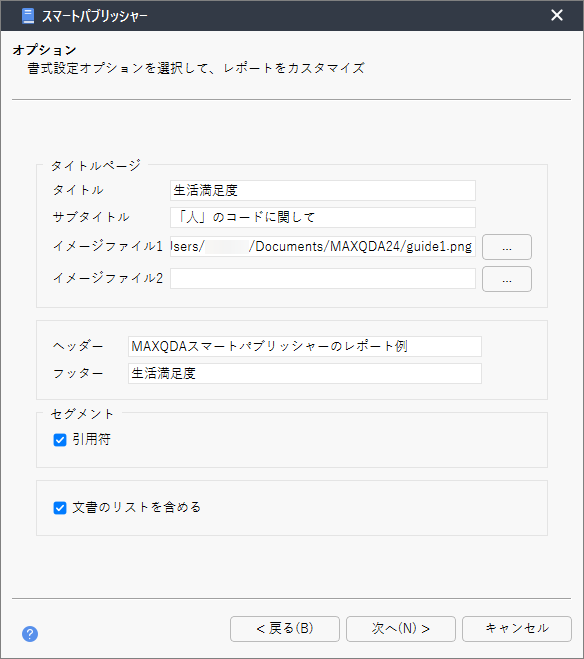This screenshot has height=659, width=584.
Task: Go back with the < 戻る(B) button
Action: [285, 629]
